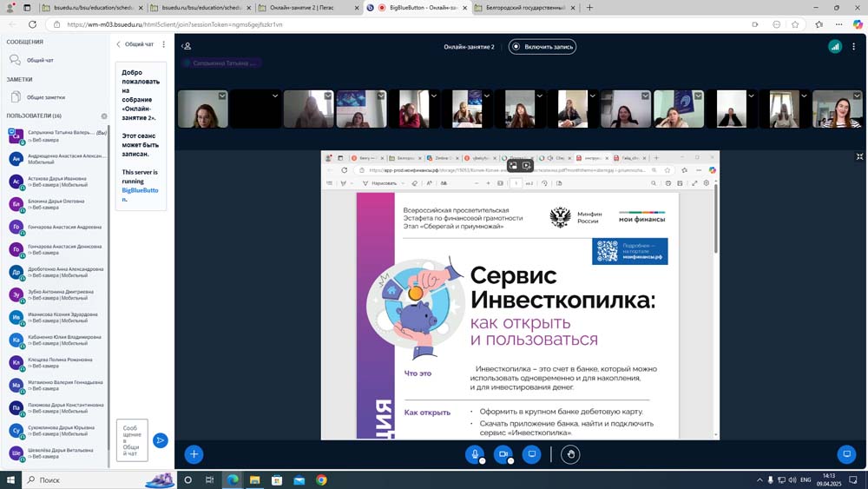Image resolution: width=868 pixels, height=489 pixels.
Task: Follow the BigBlueButton link in chat
Action: (140, 195)
